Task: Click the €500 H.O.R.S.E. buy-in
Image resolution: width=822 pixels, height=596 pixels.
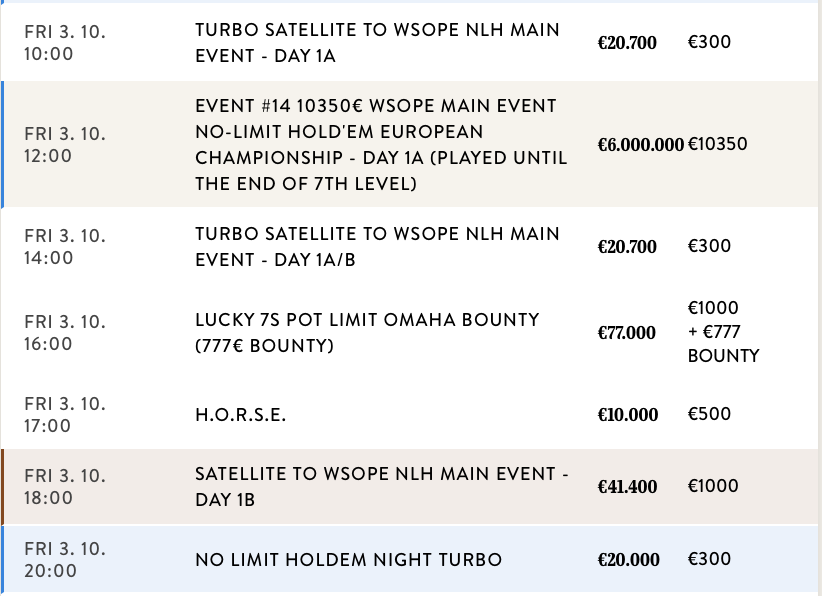Action: click(709, 414)
